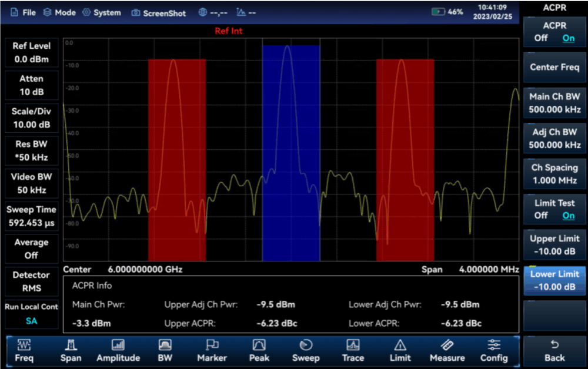Screen dimensions: 588x369
Task: Toggle Limit Test Off/On
Action: click(554, 209)
